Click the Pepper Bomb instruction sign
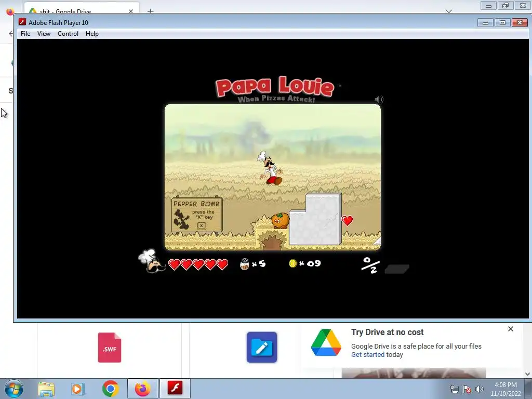The height and width of the screenshot is (399, 532). tap(197, 215)
